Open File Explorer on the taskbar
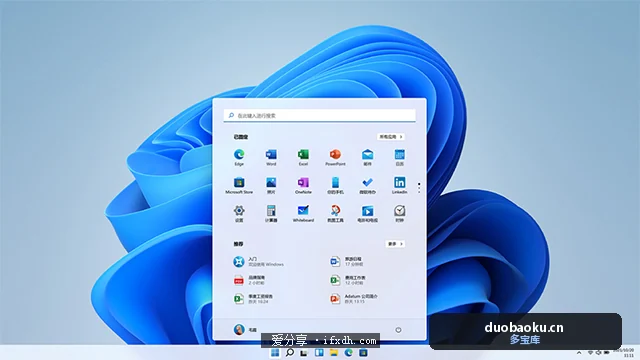 click(334, 353)
